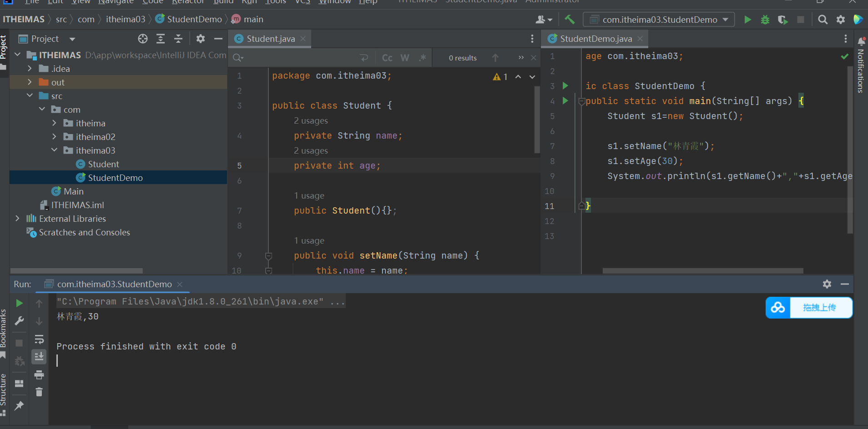Screen dimensions: 868x429
Task: Open the run configuration dropdown
Action: pyautogui.click(x=659, y=20)
